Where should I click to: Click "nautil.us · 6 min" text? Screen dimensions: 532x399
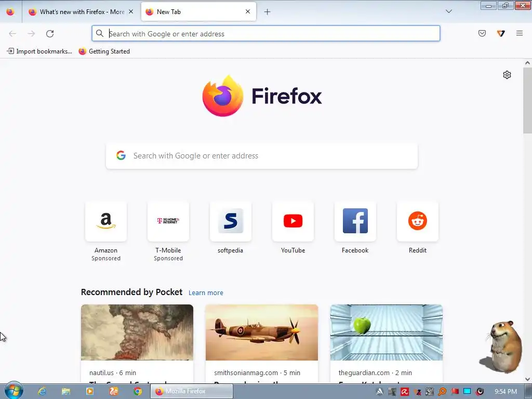(x=113, y=373)
